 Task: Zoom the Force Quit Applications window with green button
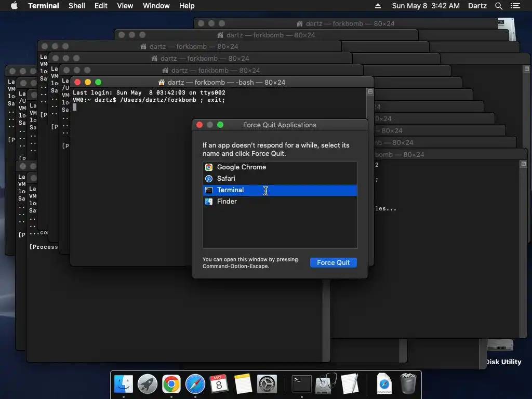(220, 125)
